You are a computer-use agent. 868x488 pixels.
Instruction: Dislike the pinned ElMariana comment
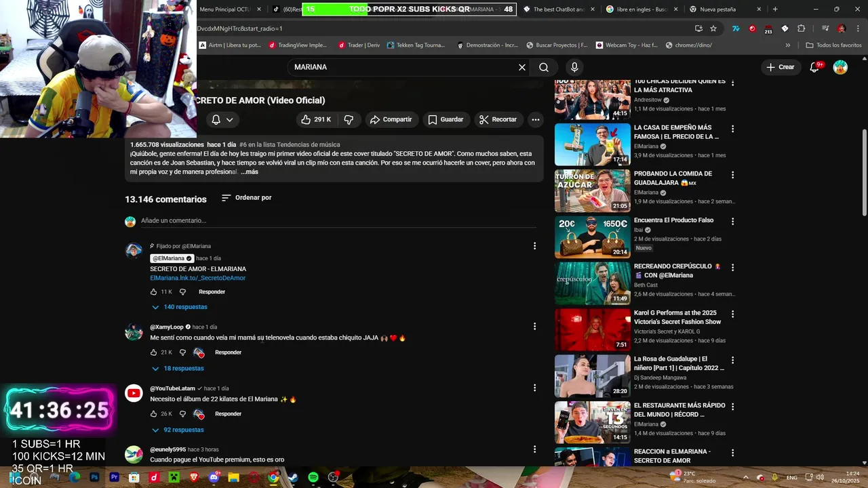[182, 292]
